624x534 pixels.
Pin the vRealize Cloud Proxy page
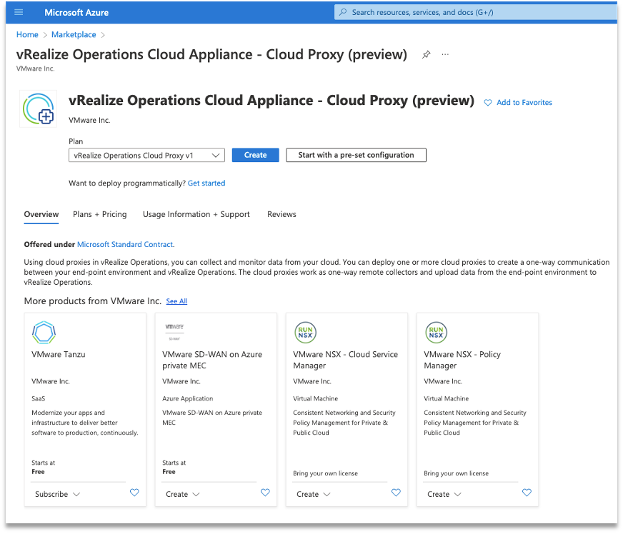[427, 55]
